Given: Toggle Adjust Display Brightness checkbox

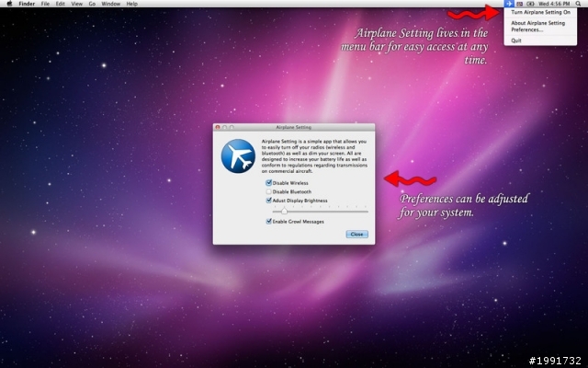Looking at the screenshot, I should (x=268, y=201).
